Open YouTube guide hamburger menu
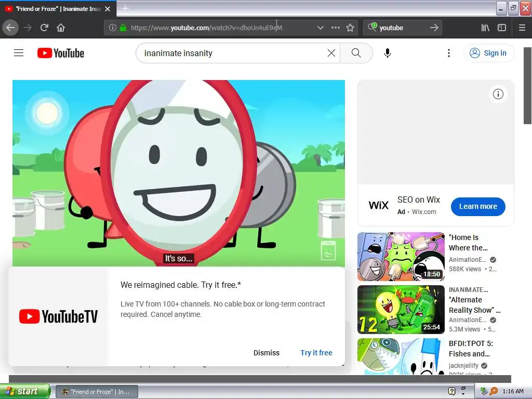The width and height of the screenshot is (532, 399). (x=19, y=53)
